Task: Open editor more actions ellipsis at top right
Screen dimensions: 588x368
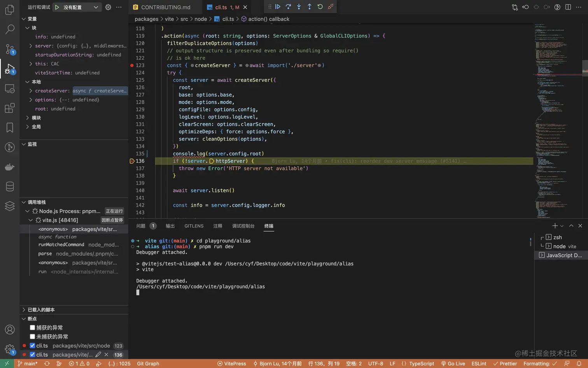Action: pos(579,7)
